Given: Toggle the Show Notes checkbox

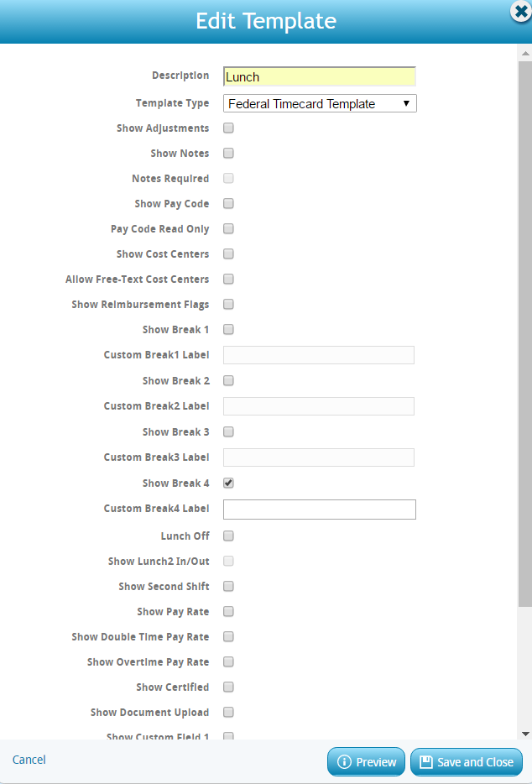Looking at the screenshot, I should (228, 154).
